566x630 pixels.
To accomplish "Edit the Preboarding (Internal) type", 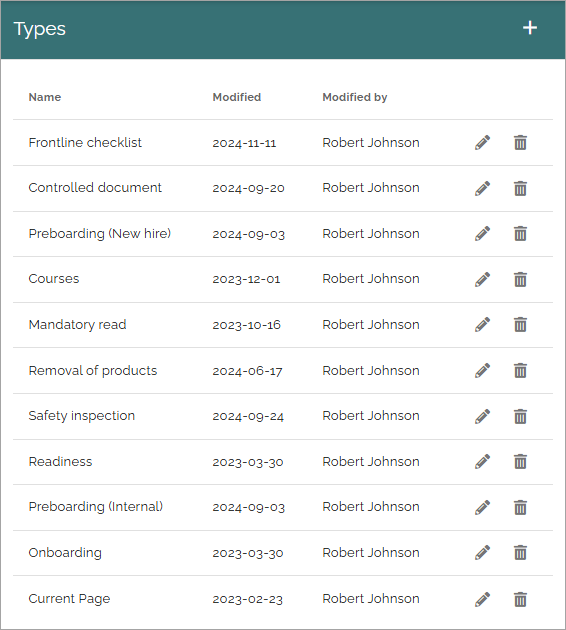I will pos(482,507).
